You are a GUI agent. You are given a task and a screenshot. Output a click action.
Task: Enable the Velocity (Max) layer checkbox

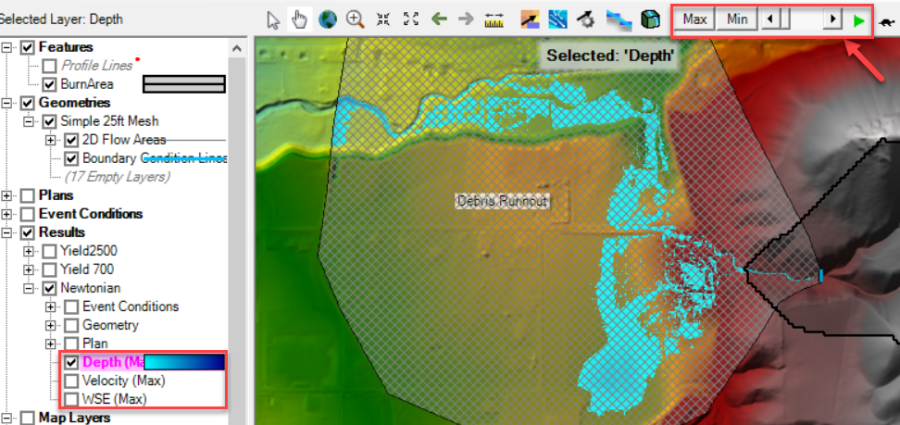coord(72,381)
